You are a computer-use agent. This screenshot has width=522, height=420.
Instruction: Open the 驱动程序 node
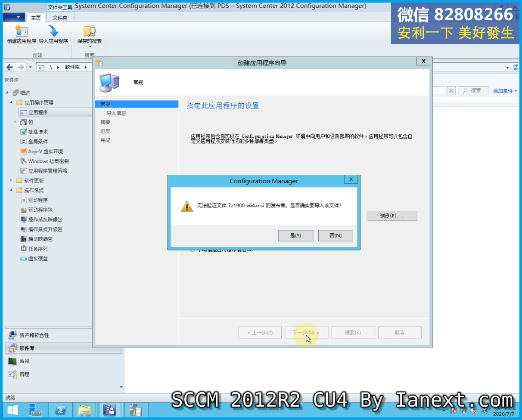click(38, 200)
